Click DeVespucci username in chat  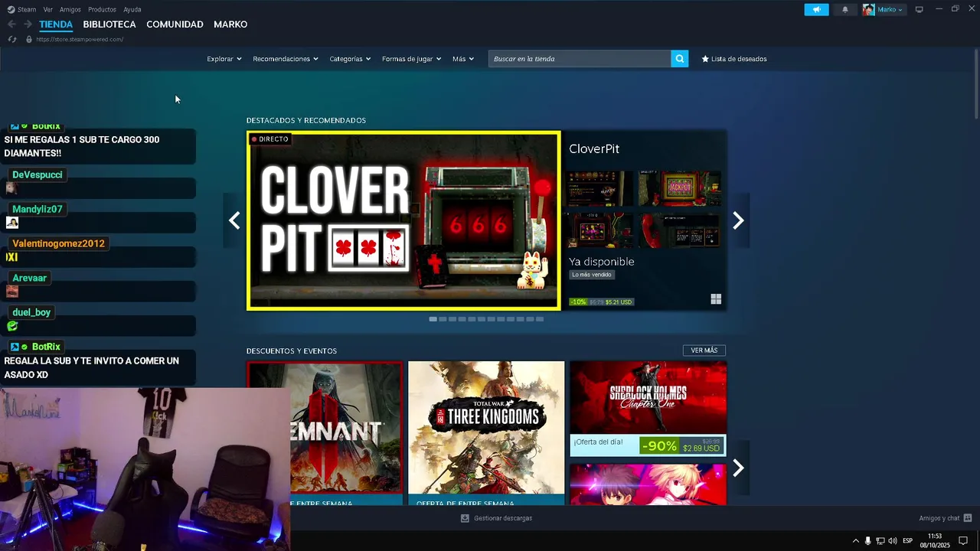click(38, 174)
